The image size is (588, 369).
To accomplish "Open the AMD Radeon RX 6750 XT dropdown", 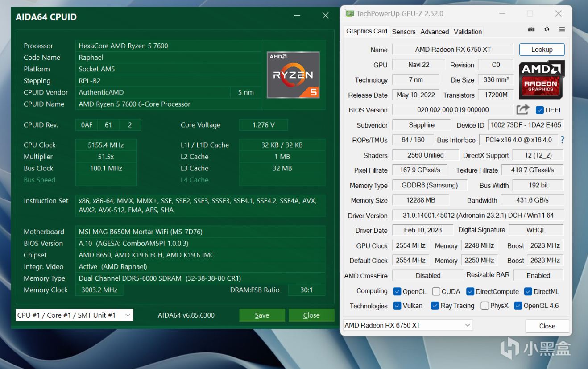I will (x=408, y=325).
